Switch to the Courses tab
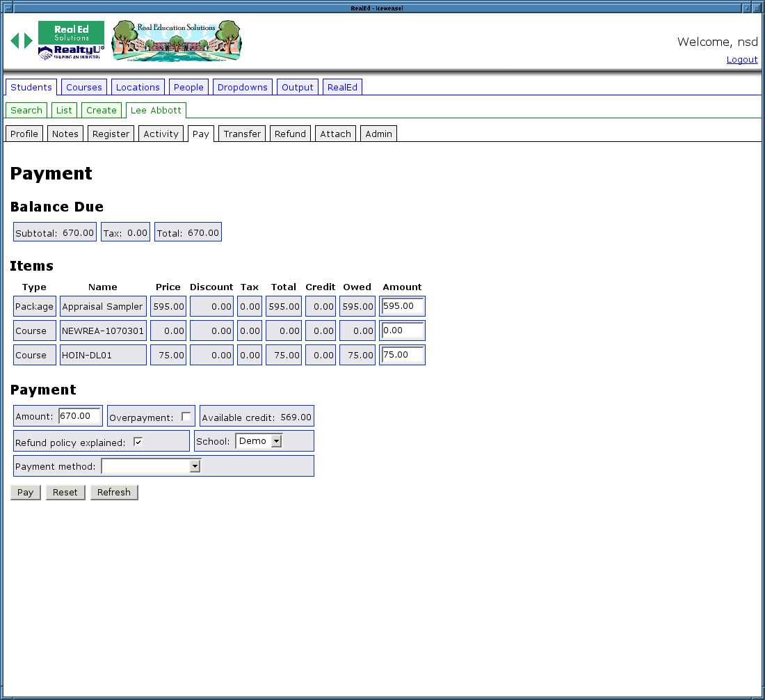Viewport: 765px width, 700px height. [x=84, y=87]
